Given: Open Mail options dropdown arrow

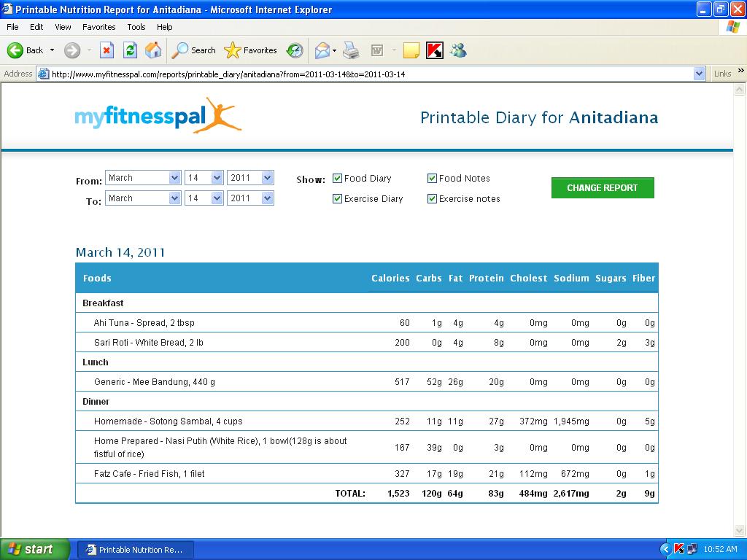Looking at the screenshot, I should 334,50.
